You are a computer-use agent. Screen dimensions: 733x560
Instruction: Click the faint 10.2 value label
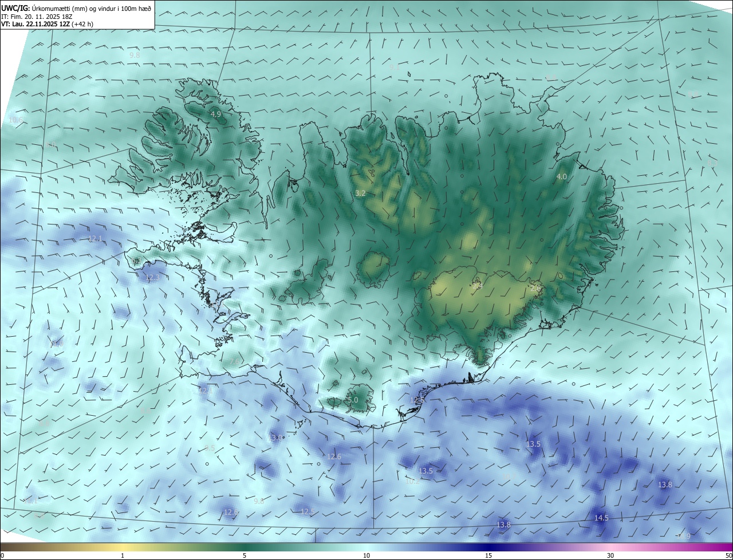tap(412, 481)
